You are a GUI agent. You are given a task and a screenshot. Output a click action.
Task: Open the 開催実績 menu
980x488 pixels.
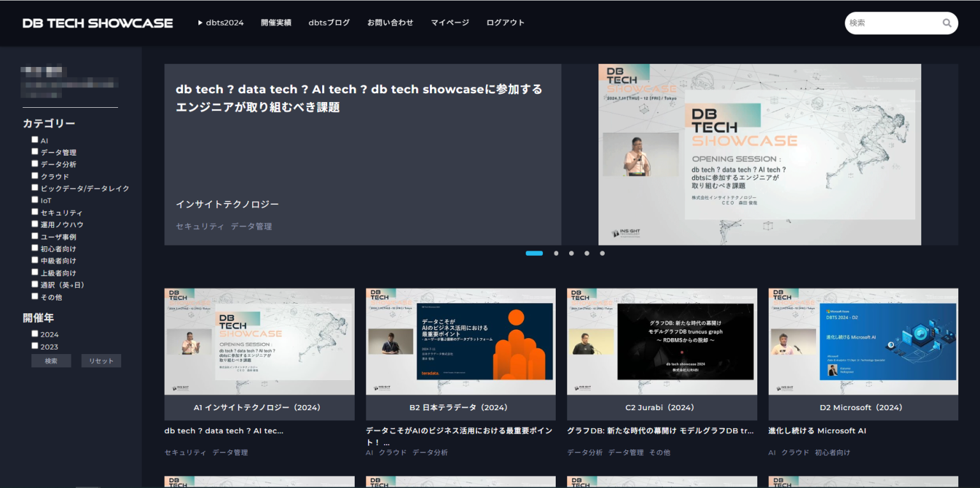(x=276, y=23)
